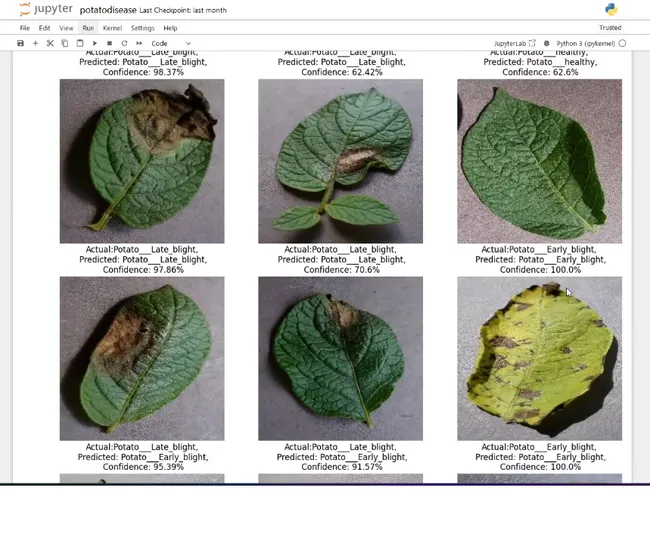This screenshot has width=650, height=537.
Task: Click healthy leaf image below Confidence: 62.6%
Action: 540,161
